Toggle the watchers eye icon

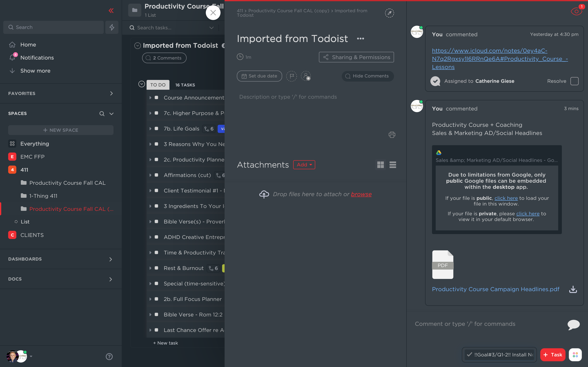coord(576,11)
